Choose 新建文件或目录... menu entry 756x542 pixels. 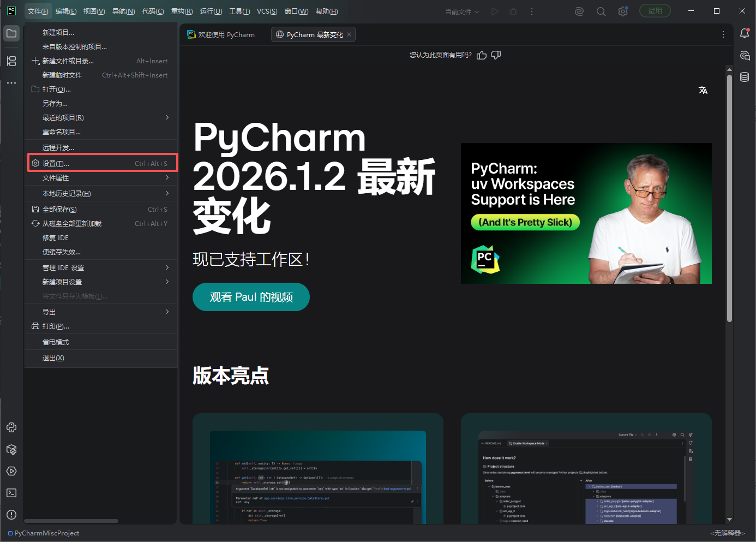101,61
